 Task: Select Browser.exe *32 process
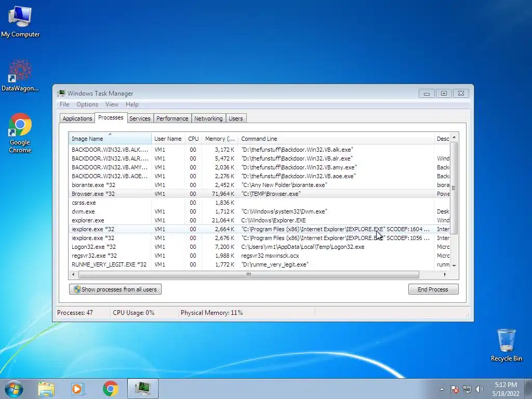tap(259, 193)
